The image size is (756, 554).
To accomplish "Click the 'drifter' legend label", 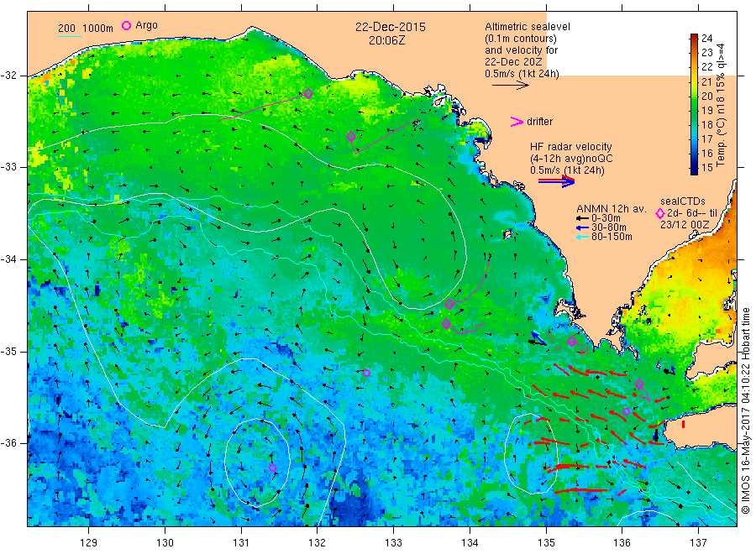I will [539, 122].
